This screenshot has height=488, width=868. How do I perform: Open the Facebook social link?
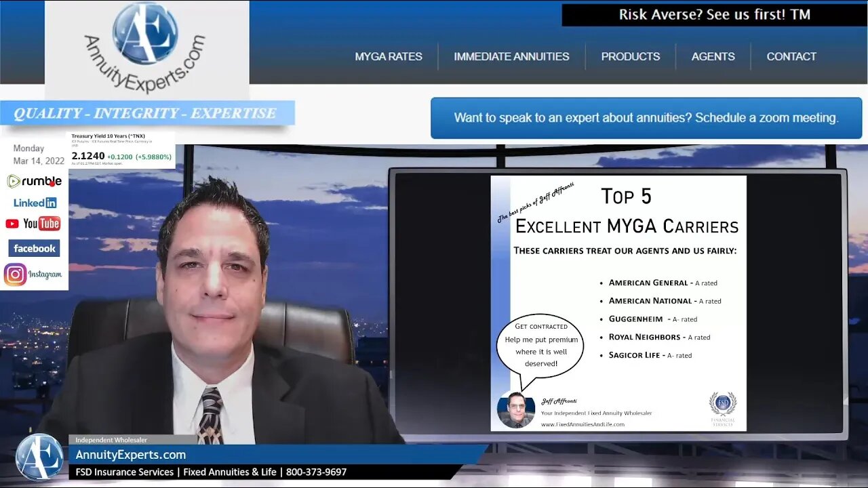(34, 248)
